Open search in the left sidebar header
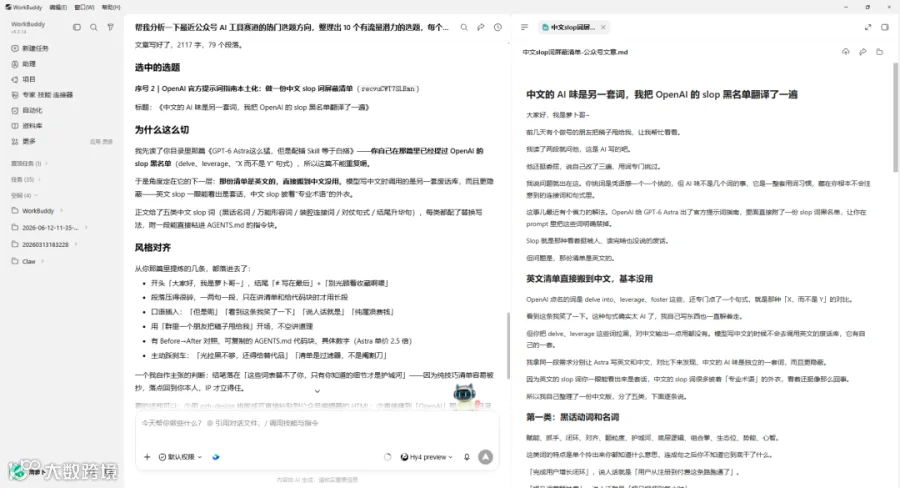 [94, 27]
